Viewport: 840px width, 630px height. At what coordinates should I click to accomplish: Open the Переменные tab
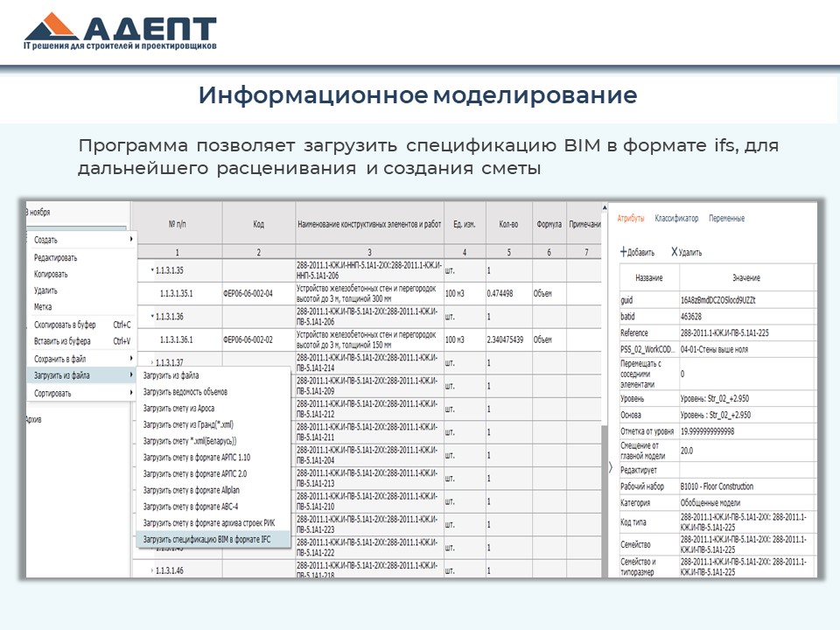click(726, 218)
